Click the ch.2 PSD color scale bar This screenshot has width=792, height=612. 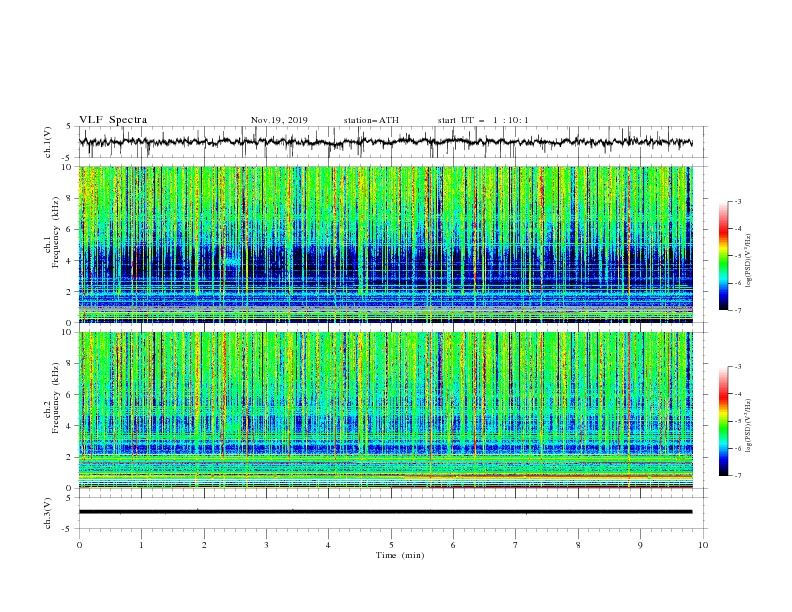pyautogui.click(x=723, y=421)
